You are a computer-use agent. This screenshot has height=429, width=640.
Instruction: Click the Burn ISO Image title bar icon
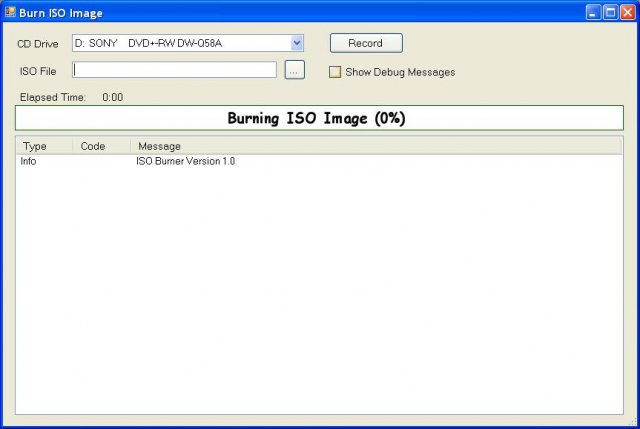click(x=10, y=12)
